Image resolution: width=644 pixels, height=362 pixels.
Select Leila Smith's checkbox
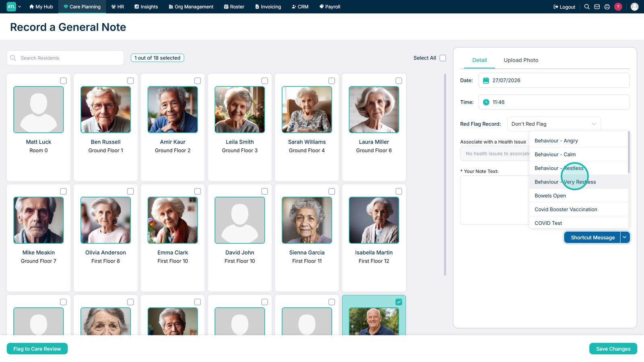click(x=264, y=81)
